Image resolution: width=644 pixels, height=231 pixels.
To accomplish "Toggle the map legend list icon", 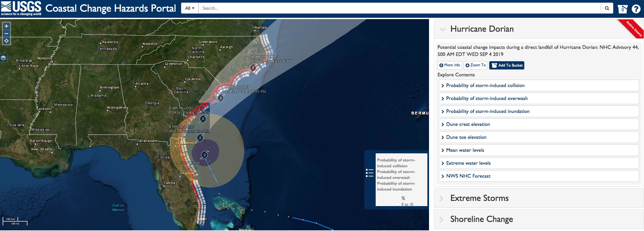I will coord(370,173).
